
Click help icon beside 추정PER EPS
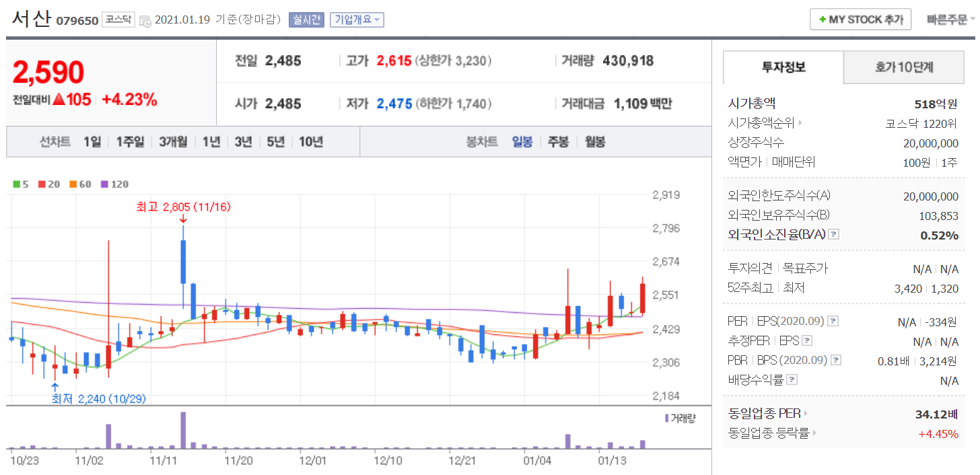coord(807,340)
